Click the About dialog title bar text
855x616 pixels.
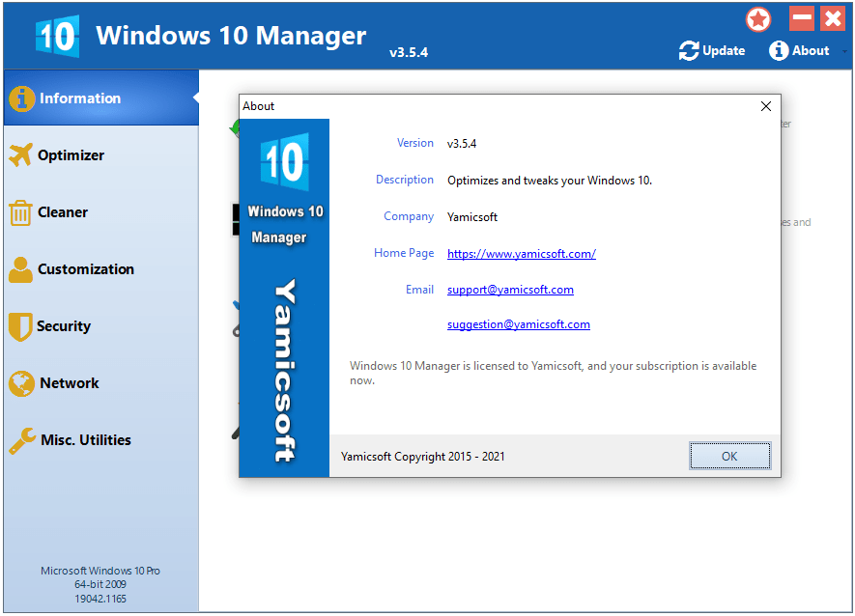pos(259,106)
